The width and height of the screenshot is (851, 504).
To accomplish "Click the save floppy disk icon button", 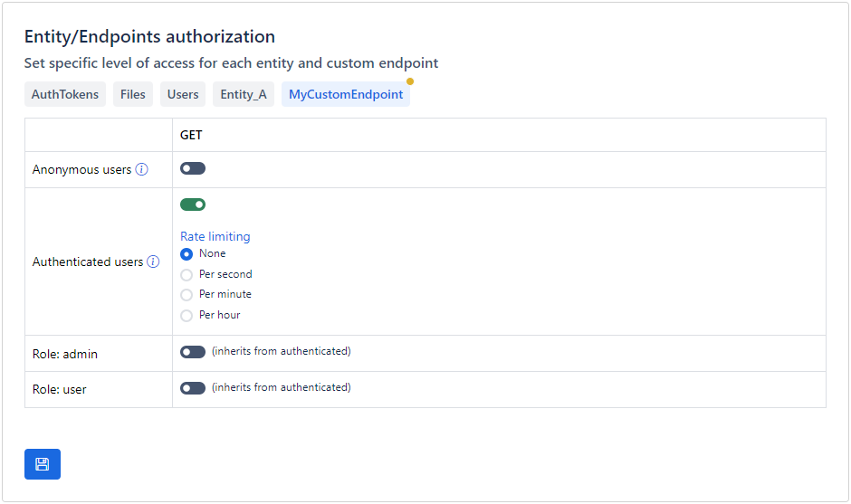I will (x=42, y=464).
